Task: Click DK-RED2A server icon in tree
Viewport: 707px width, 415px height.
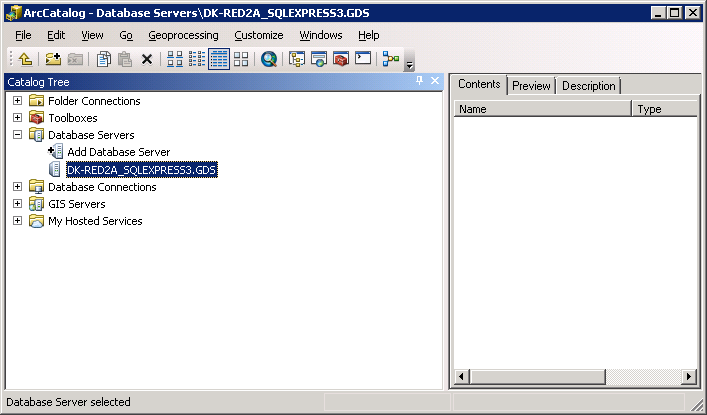Action: pyautogui.click(x=55, y=169)
